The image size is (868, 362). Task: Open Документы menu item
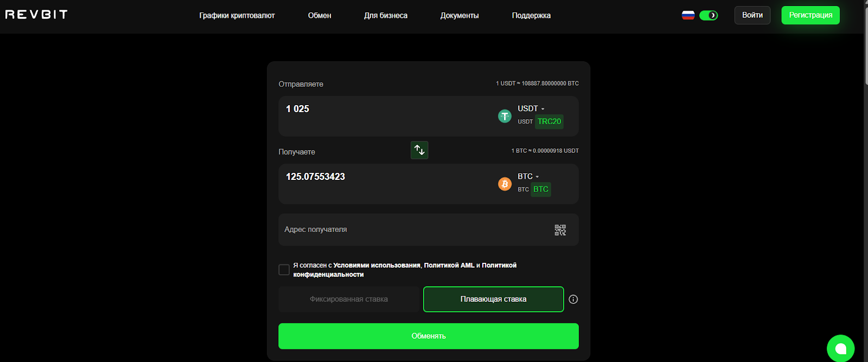(459, 15)
